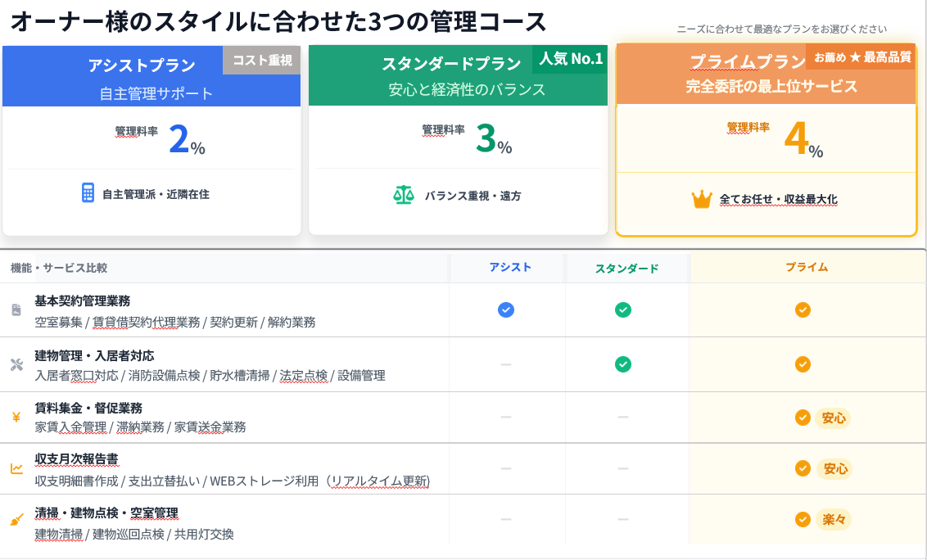The height and width of the screenshot is (560, 927).
Task: Click the main heading オーナー様のスタイルに合わせた3つの管理コース
Action: click(x=278, y=22)
